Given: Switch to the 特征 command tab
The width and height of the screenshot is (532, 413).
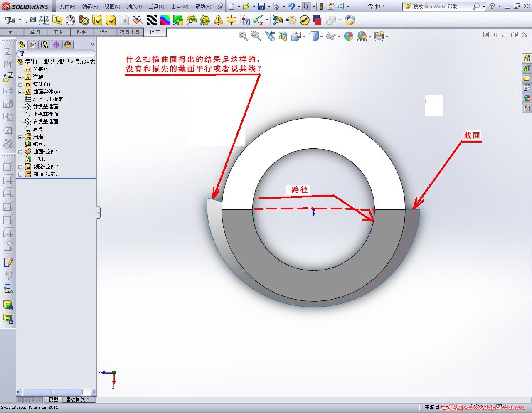Looking at the screenshot, I should tap(12, 32).
